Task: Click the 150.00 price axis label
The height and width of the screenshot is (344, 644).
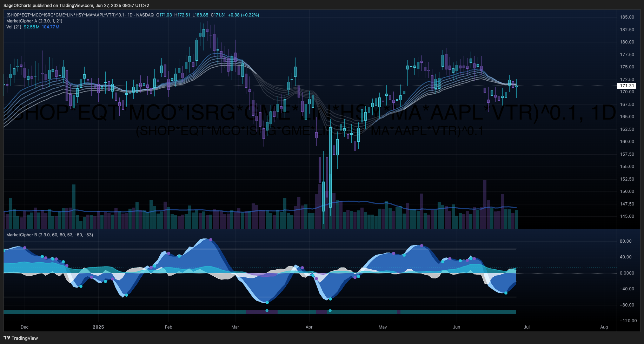Action: pos(627,191)
